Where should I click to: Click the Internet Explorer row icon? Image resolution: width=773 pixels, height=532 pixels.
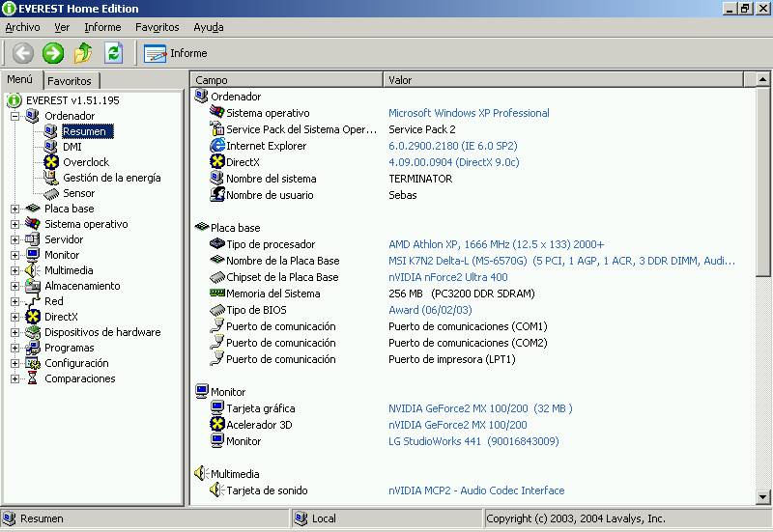(217, 146)
